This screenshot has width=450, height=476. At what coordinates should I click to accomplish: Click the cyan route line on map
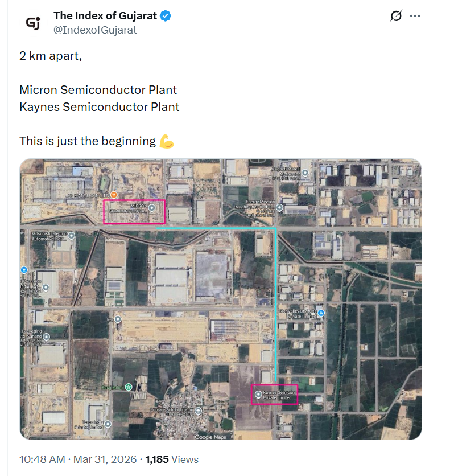276,302
